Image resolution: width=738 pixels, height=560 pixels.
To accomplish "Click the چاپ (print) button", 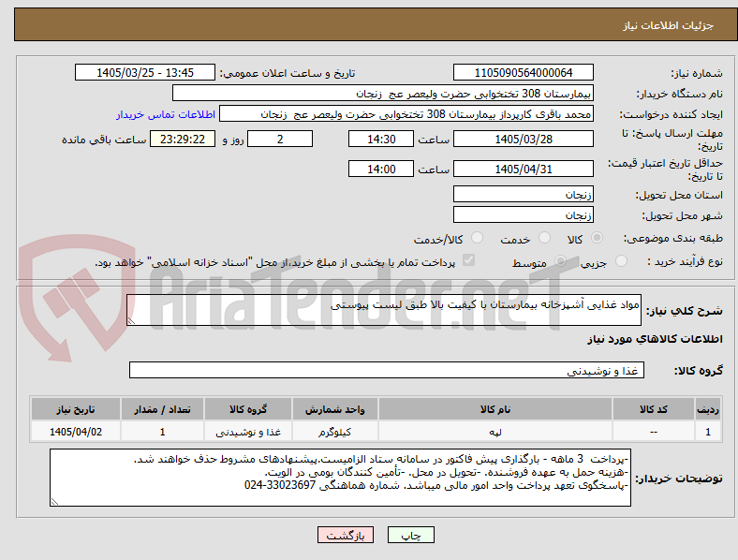I will pos(411,535).
